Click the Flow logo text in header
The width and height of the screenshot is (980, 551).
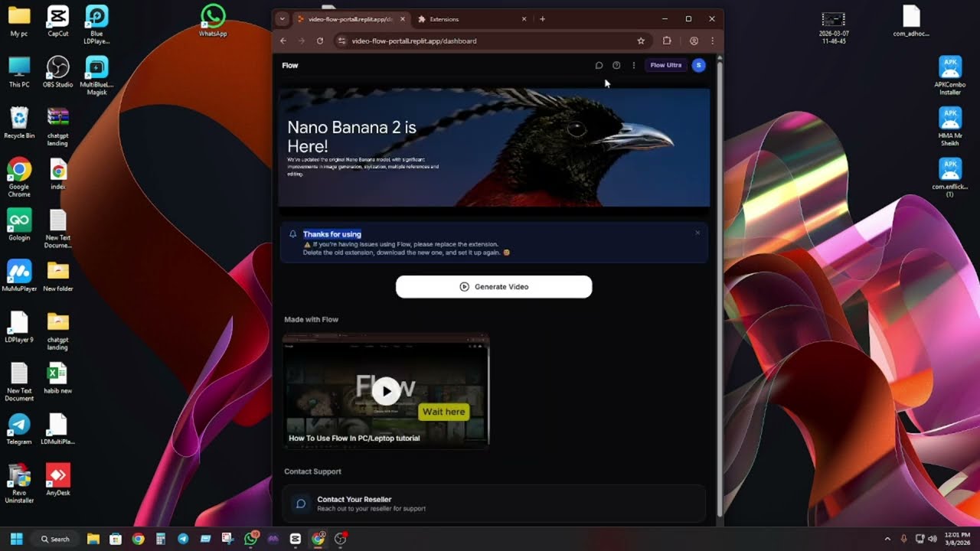pos(290,65)
